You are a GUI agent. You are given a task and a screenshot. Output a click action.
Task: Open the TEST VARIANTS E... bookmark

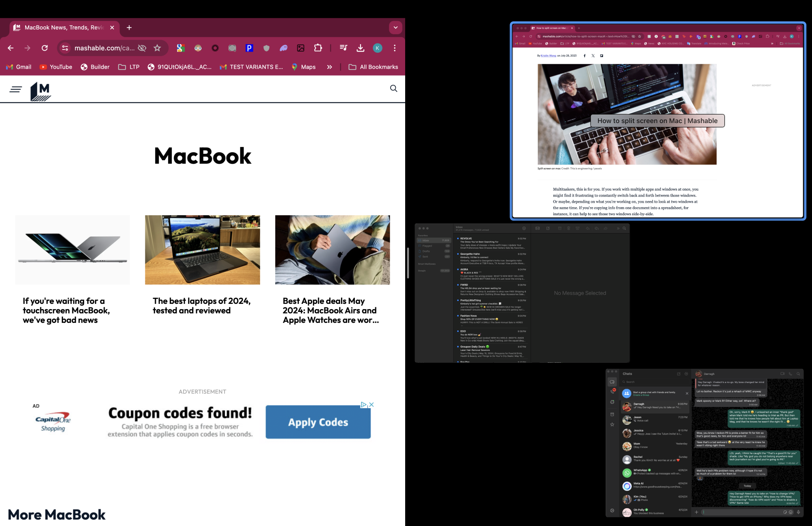[x=251, y=67]
